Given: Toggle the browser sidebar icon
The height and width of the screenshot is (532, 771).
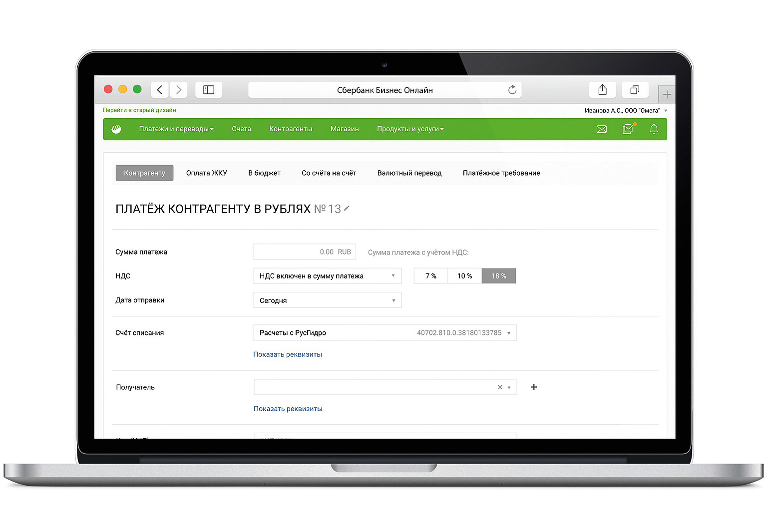Looking at the screenshot, I should click(x=209, y=90).
